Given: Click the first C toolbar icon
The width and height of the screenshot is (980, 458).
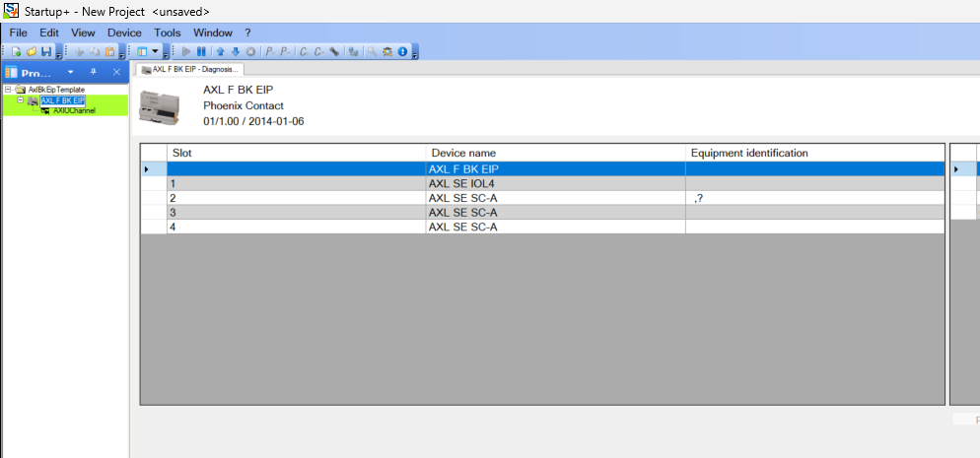Looking at the screenshot, I should 305,52.
